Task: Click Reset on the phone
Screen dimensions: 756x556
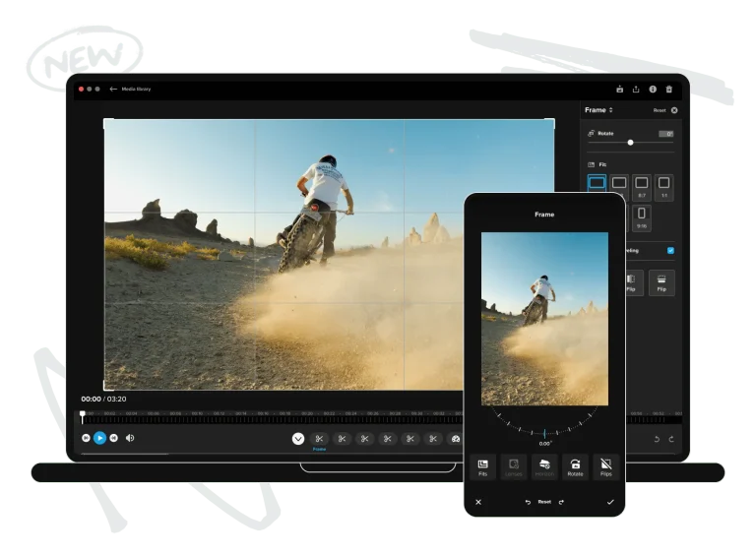Action: click(544, 502)
